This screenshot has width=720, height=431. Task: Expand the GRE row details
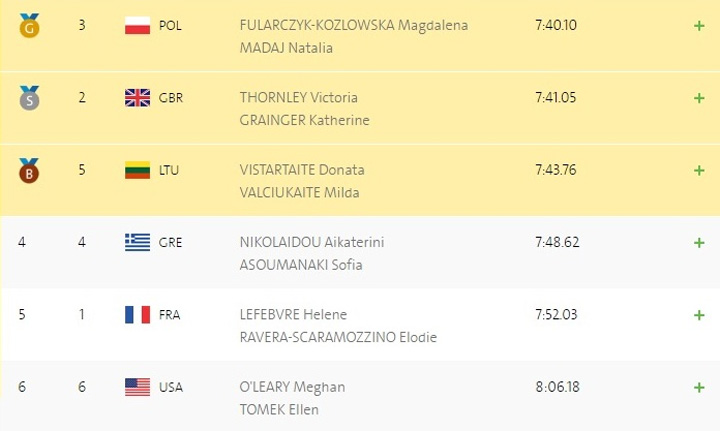(x=699, y=242)
